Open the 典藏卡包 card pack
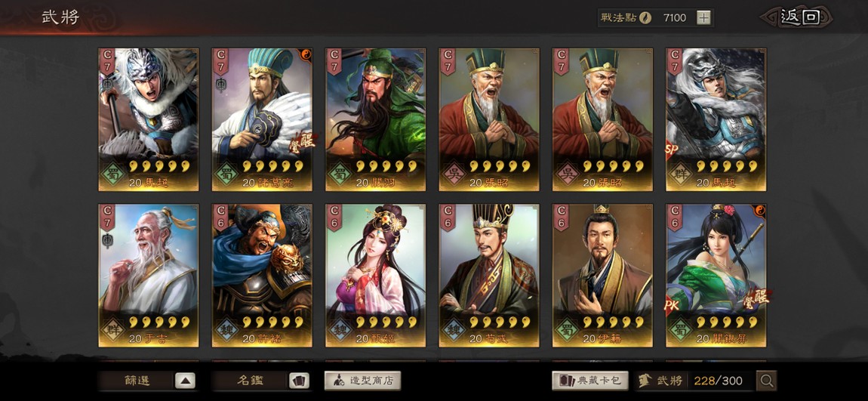Viewport: 868px width, 401px height. tap(590, 381)
